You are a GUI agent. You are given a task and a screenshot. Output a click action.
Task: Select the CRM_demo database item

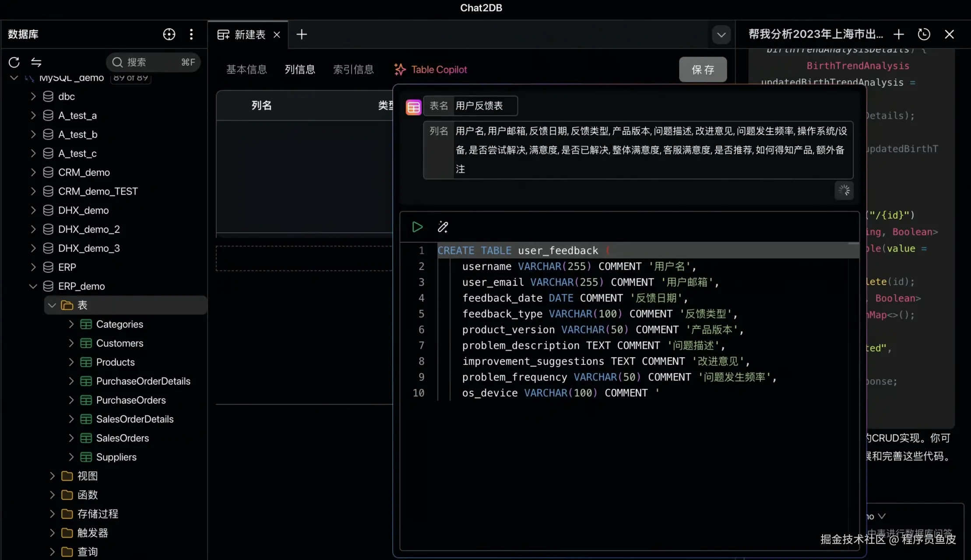coord(84,172)
